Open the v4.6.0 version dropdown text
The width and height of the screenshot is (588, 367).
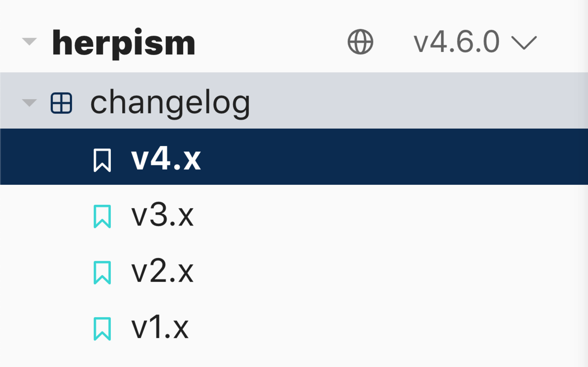[x=456, y=42]
